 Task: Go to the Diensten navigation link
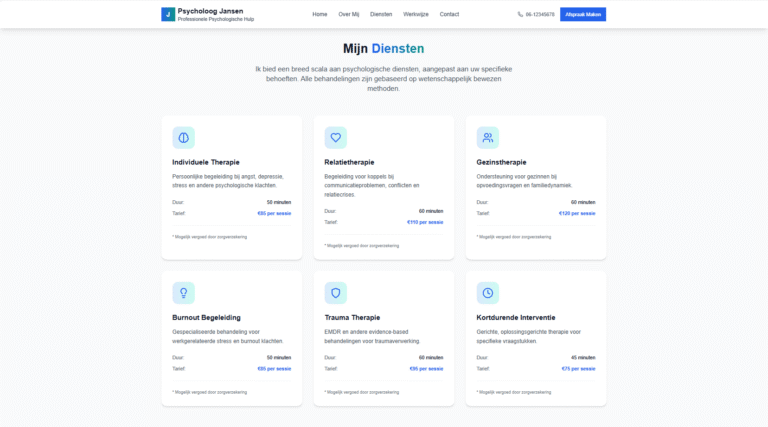tap(381, 15)
